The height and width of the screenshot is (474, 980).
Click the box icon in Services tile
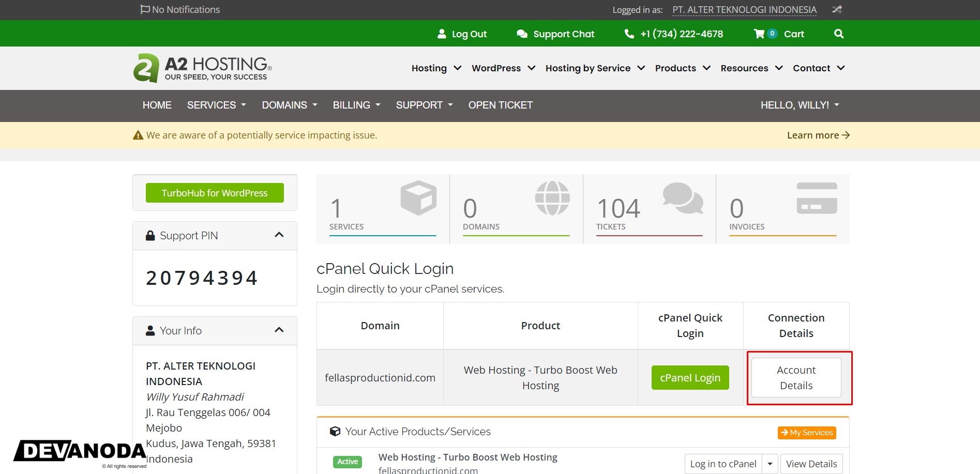418,198
